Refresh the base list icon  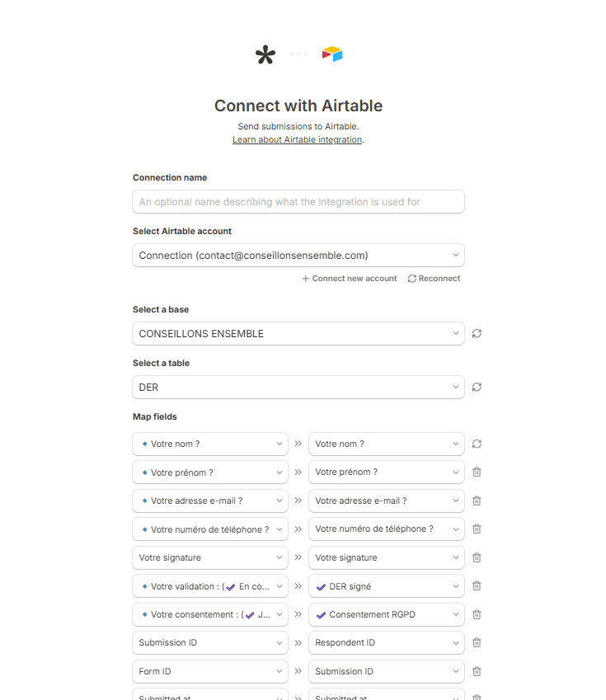coord(477,334)
